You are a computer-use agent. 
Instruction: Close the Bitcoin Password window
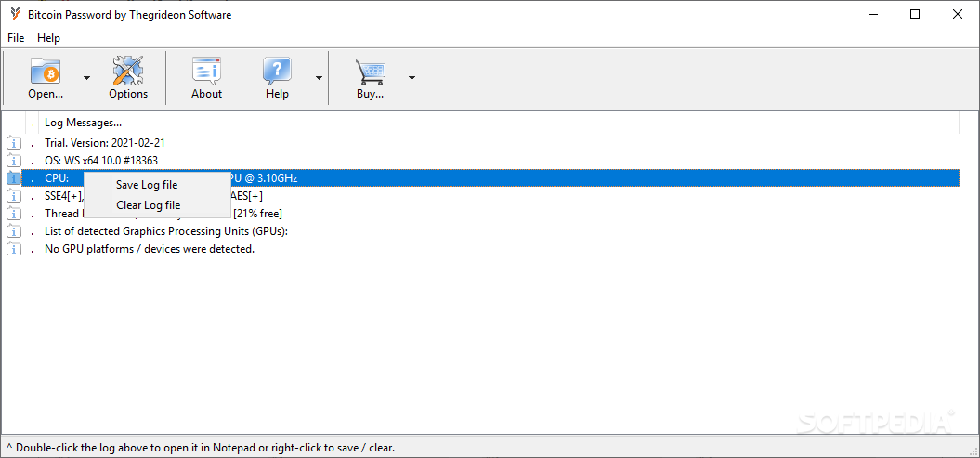point(958,14)
